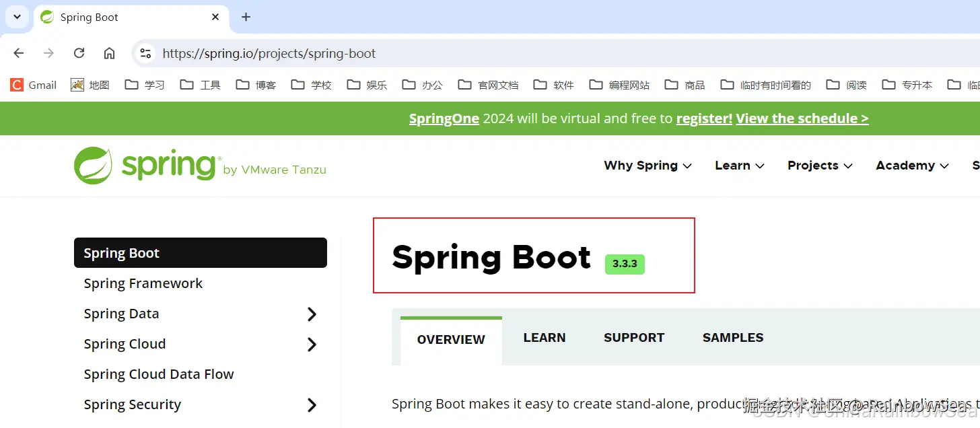This screenshot has width=980, height=428.
Task: Open the 工具 bookmark folder
Action: [201, 85]
